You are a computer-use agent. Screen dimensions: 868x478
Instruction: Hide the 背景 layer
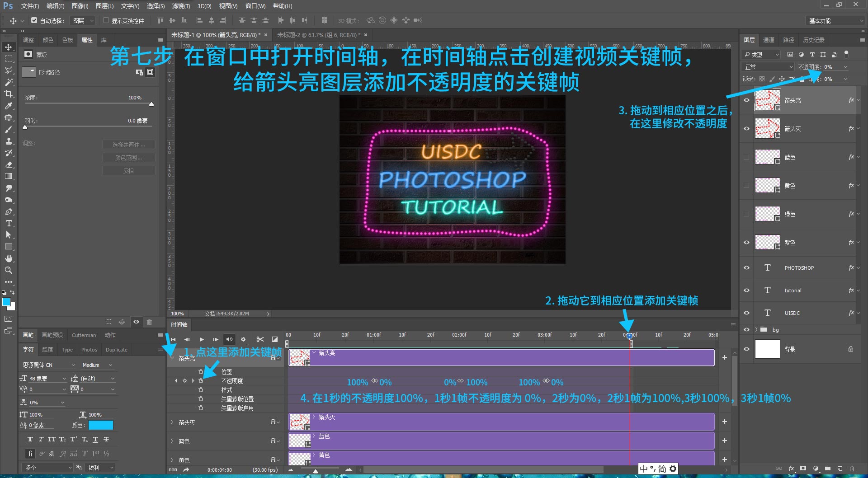click(x=746, y=349)
